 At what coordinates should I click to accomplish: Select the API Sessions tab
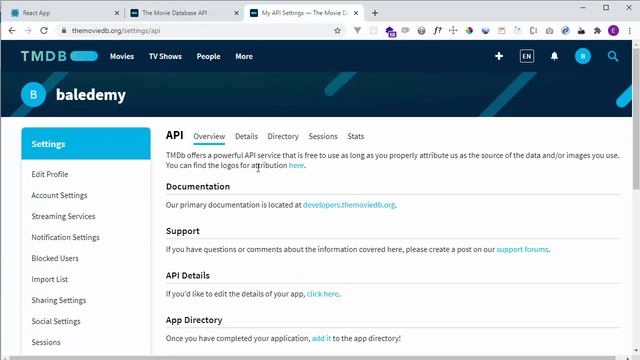point(323,136)
